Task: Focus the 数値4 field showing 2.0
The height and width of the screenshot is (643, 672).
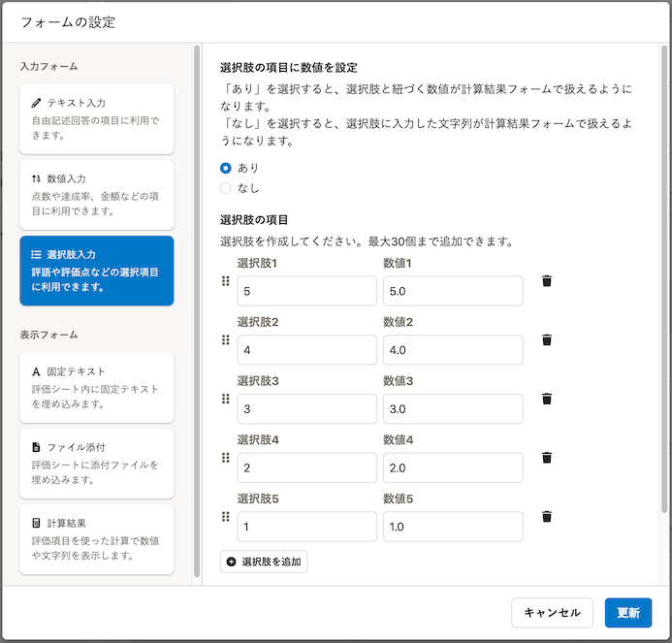Action: (x=453, y=467)
